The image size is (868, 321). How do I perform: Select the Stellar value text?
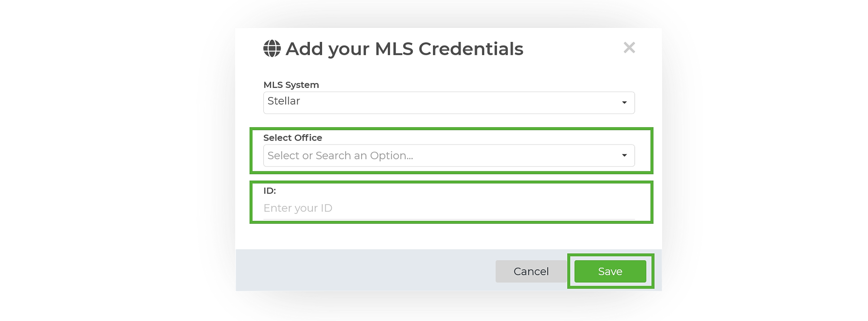(x=283, y=101)
